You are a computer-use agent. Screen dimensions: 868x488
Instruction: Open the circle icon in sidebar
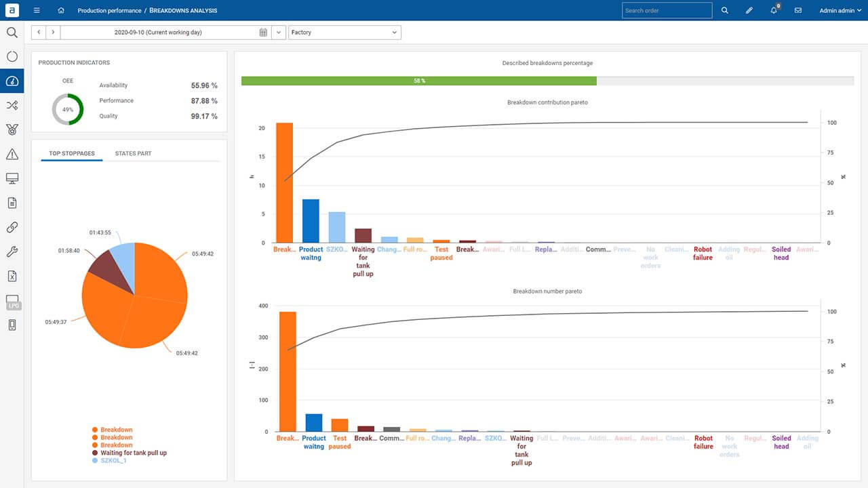(12, 57)
